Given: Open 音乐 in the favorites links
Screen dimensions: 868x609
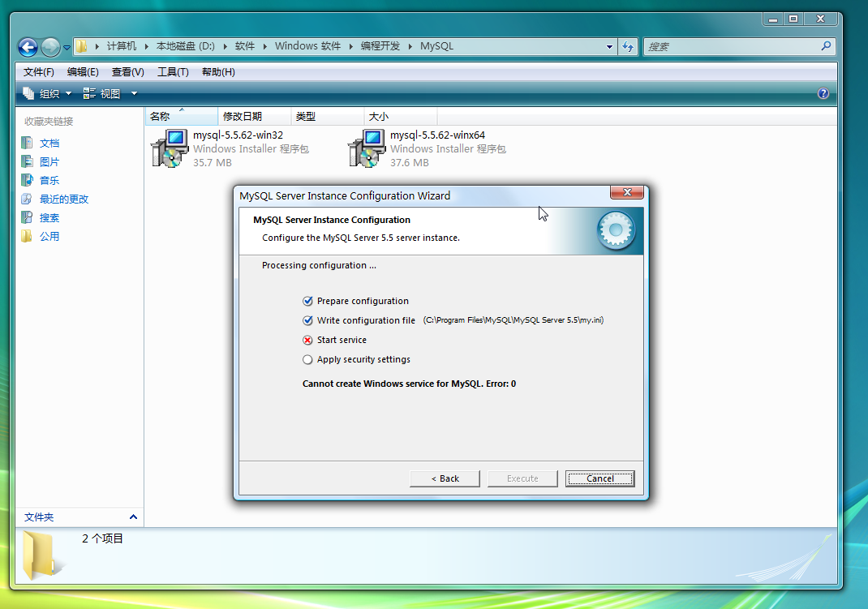Looking at the screenshot, I should click(x=49, y=180).
